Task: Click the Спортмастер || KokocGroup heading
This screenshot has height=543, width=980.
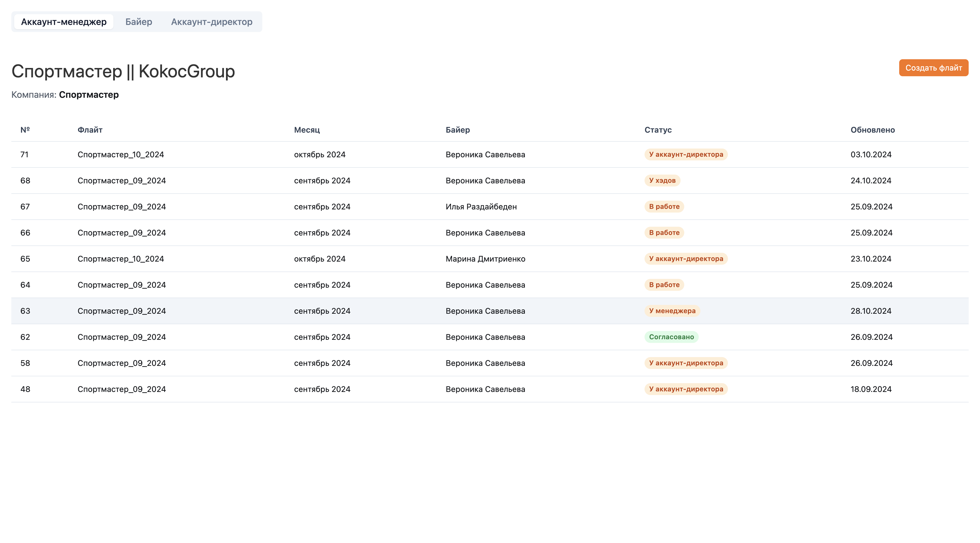Action: click(x=123, y=71)
